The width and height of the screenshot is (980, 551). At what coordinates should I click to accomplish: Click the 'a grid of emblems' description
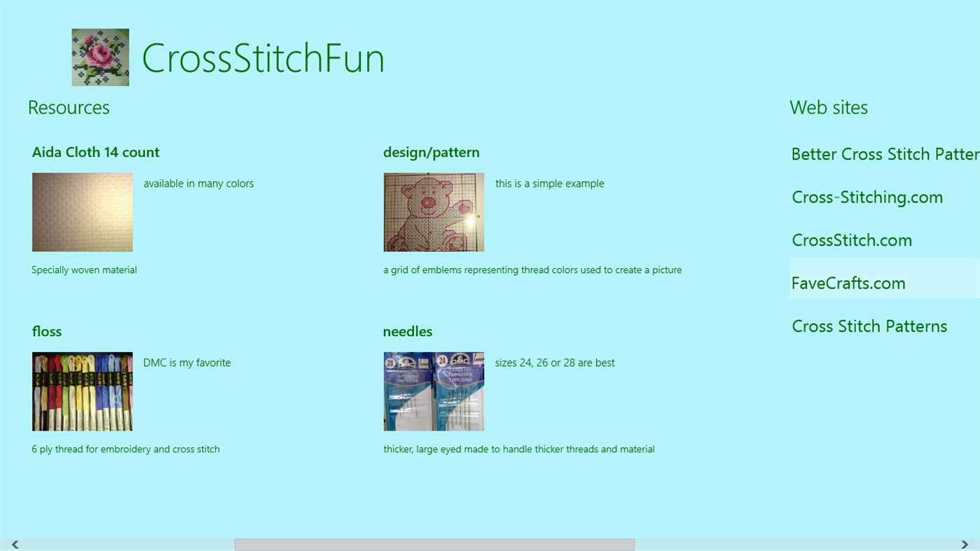pos(532,270)
